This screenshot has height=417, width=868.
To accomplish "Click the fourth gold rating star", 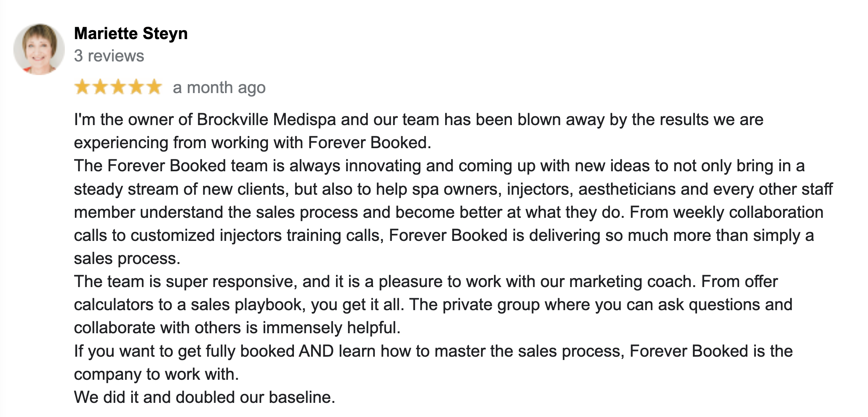I will pos(136,87).
